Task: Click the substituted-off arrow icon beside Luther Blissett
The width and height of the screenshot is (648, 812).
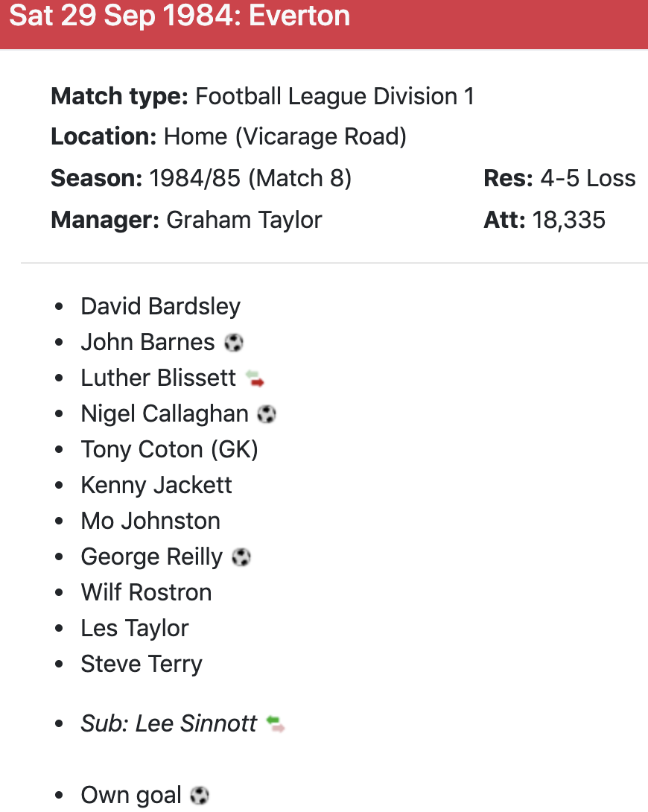Action: pos(255,378)
